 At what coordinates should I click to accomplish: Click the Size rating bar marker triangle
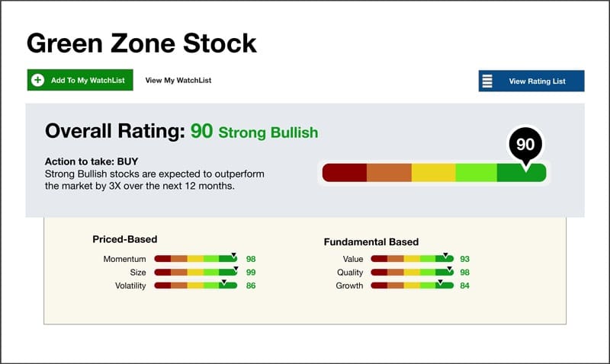coord(236,267)
